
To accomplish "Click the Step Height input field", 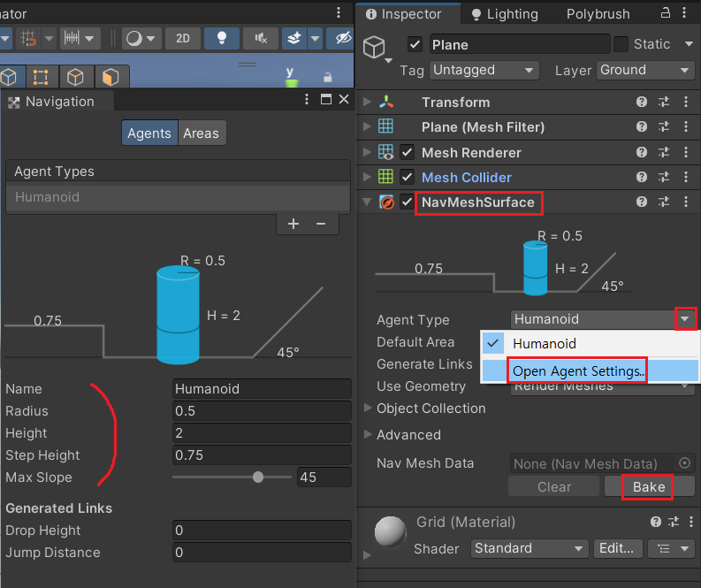I will pyautogui.click(x=262, y=455).
